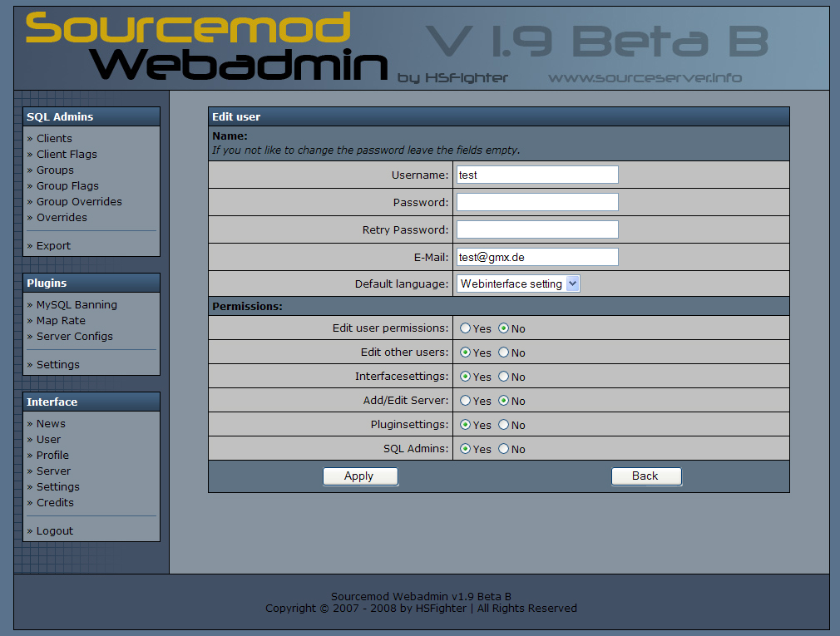The image size is (840, 636).
Task: Set Edit other users to Yes
Action: click(465, 353)
